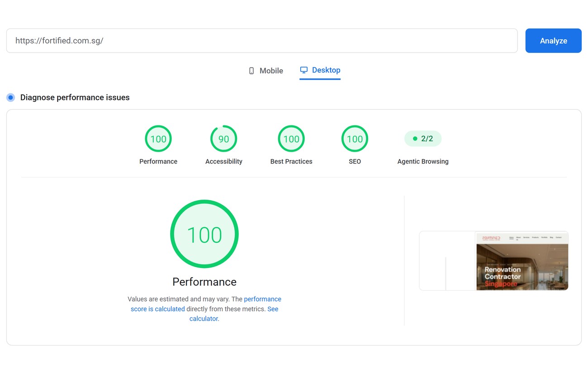This screenshot has width=588, height=374.
Task: Click the blue dot beside Diagnose performance issues
Action: 10,97
